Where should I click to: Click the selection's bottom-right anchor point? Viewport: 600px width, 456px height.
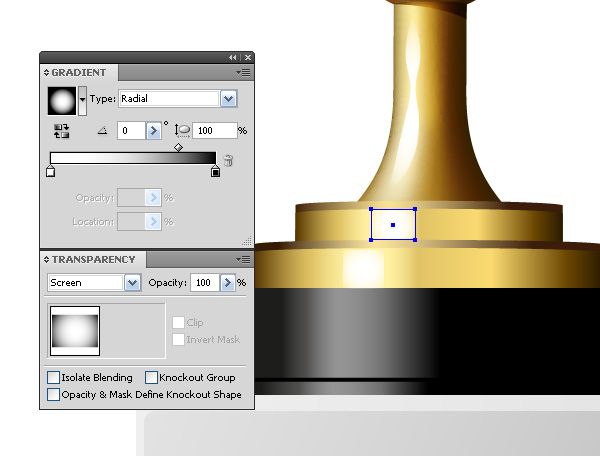[415, 240]
